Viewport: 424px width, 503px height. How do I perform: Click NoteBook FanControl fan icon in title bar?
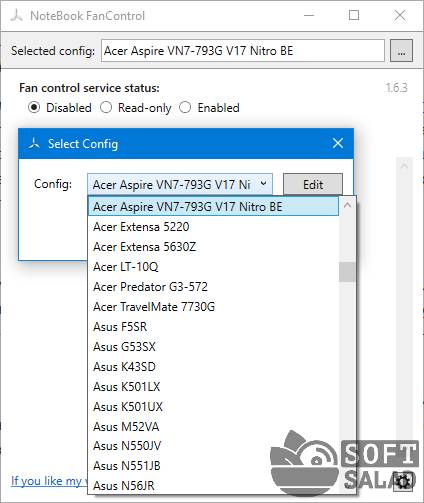pyautogui.click(x=16, y=15)
